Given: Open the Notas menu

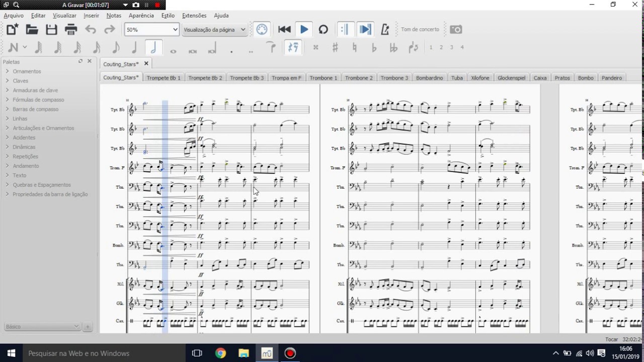Looking at the screenshot, I should click(114, 16).
